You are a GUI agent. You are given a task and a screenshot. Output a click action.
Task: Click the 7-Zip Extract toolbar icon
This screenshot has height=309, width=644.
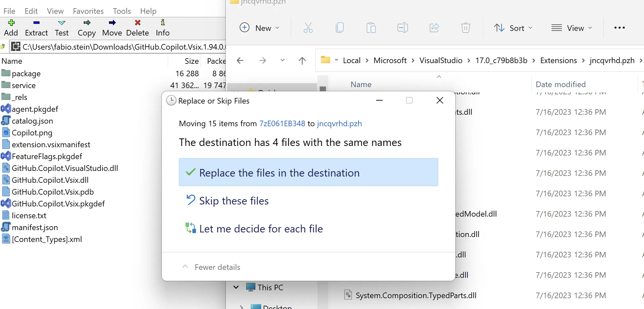(x=36, y=23)
